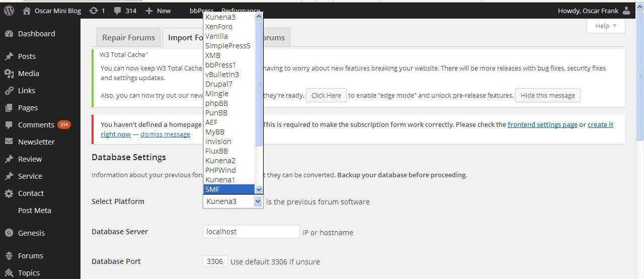Click the Database Server input field
Screen dimensions: 644x279
point(251,232)
